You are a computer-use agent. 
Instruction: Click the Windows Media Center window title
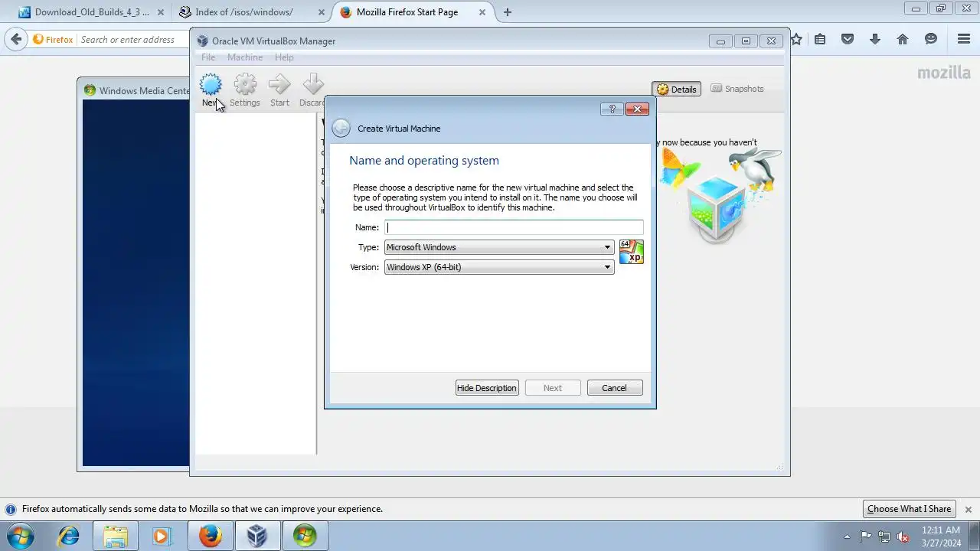tap(144, 90)
